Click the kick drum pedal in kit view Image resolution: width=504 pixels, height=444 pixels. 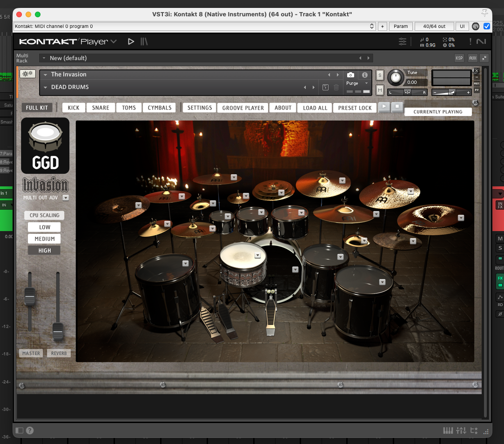point(270,314)
